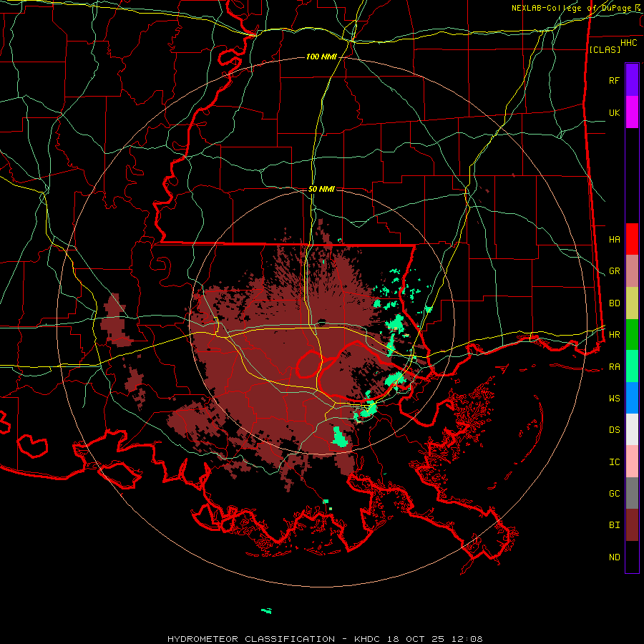Click the DS white legend swatch
Image resolution: width=644 pixels, height=644 pixels.
632,429
